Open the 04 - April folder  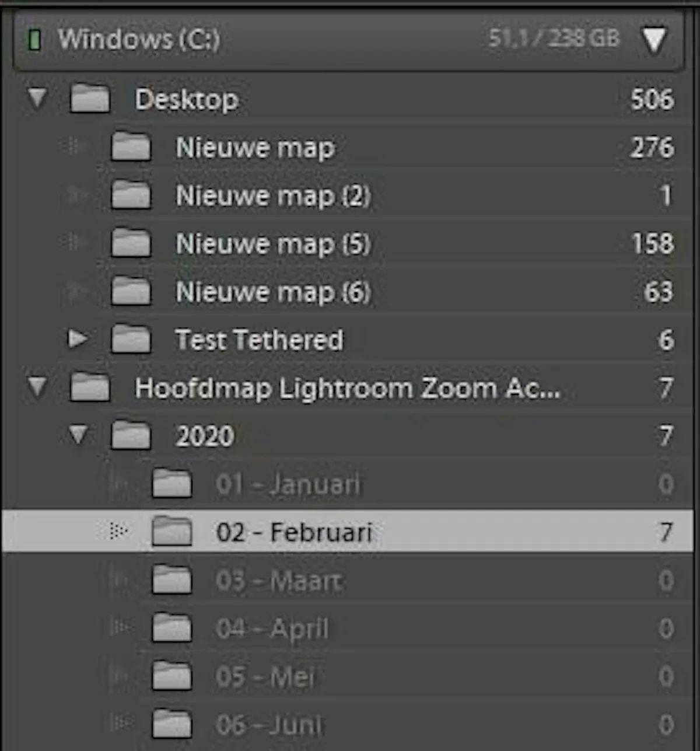point(348,628)
